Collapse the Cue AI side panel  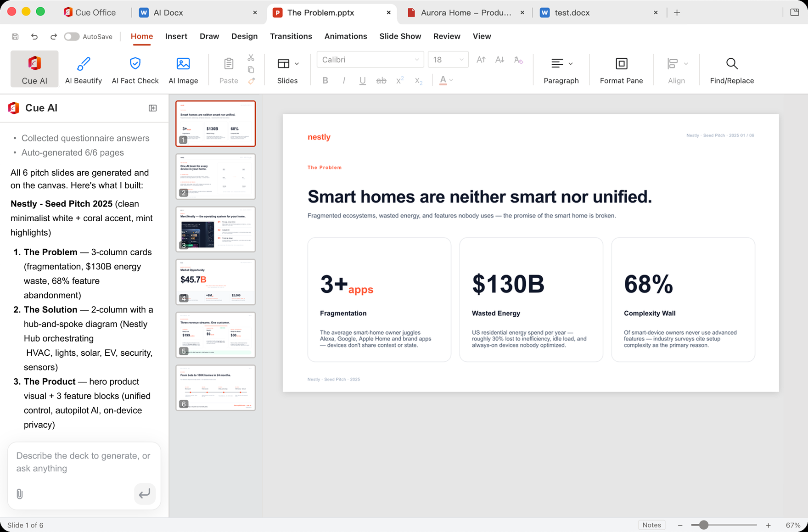153,108
